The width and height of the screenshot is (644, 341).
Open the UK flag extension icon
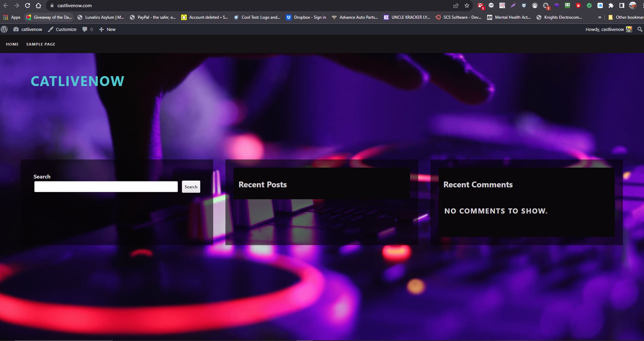tap(502, 5)
